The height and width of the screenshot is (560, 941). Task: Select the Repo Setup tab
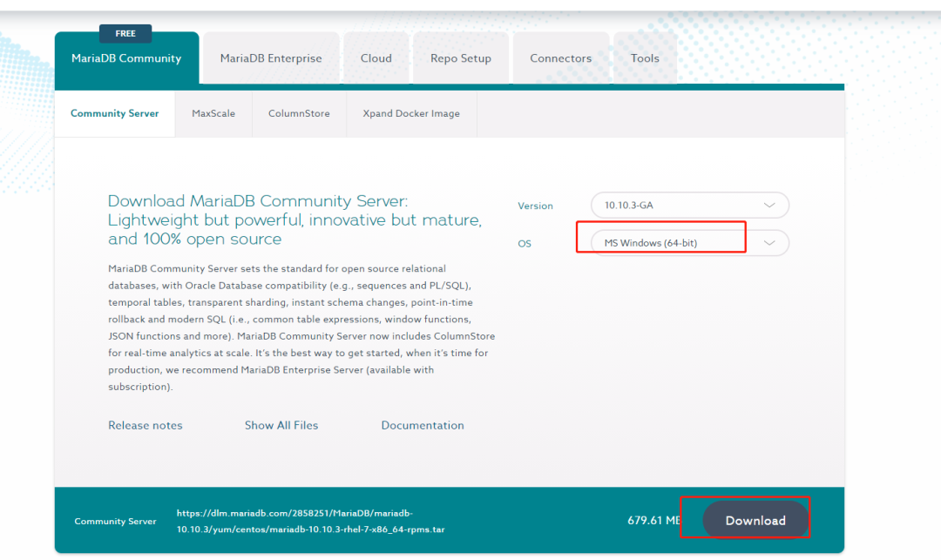pyautogui.click(x=461, y=58)
